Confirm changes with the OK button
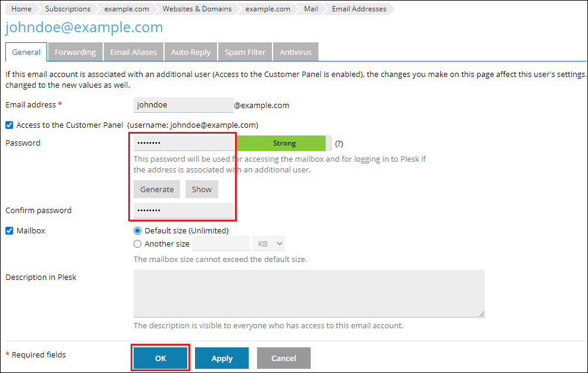This screenshot has width=588, height=373. (x=160, y=358)
